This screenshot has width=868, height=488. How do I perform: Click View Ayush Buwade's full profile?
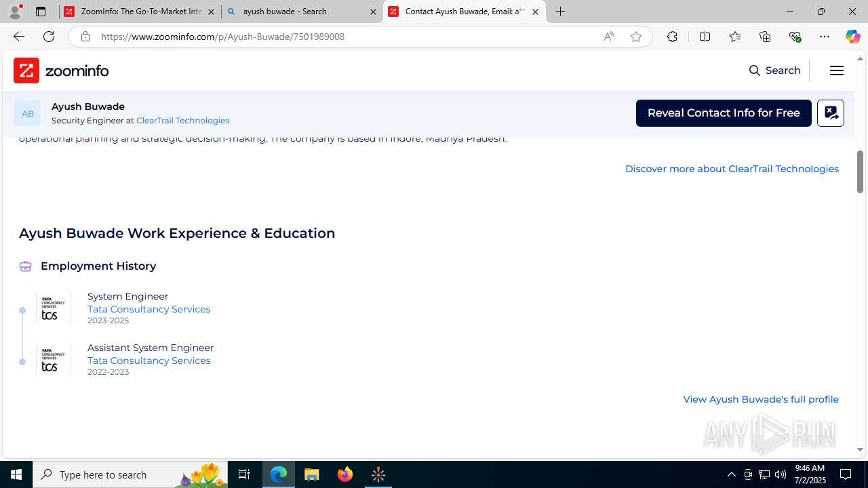[x=761, y=399]
